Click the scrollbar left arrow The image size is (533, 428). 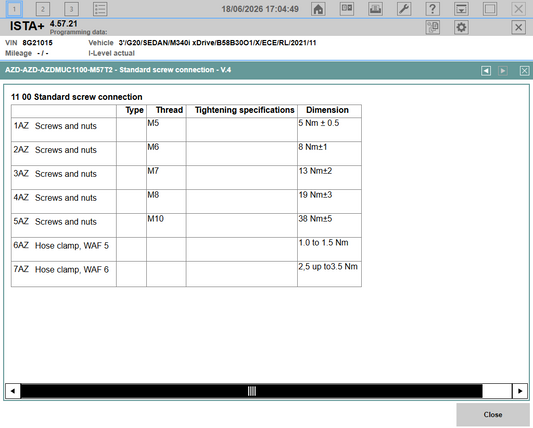coord(13,391)
